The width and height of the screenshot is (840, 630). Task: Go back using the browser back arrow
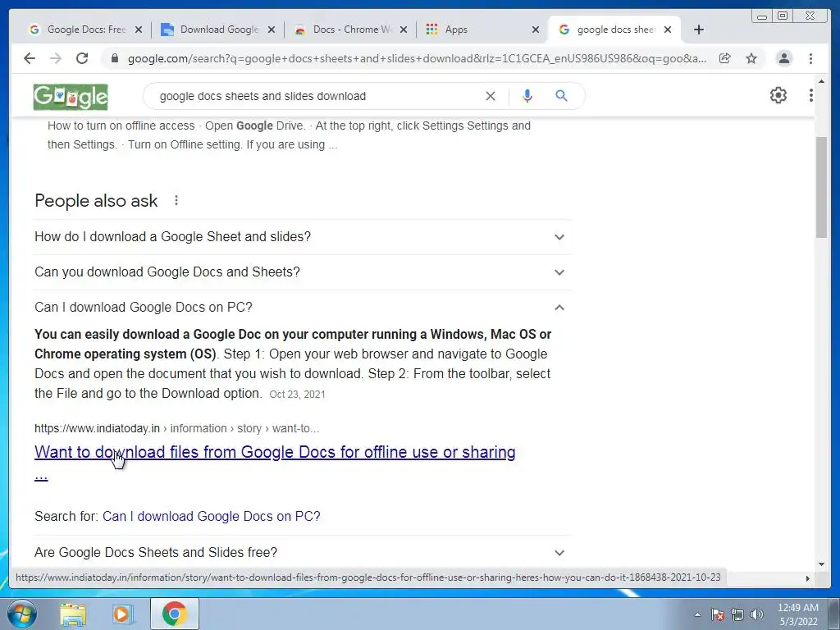tap(30, 58)
